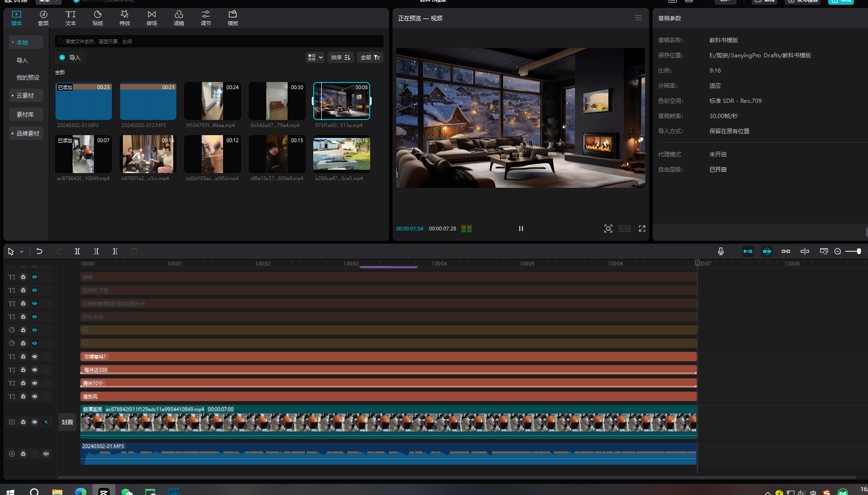Image resolution: width=868 pixels, height=495 pixels.
Task: Start microphone voice recording
Action: tap(721, 251)
